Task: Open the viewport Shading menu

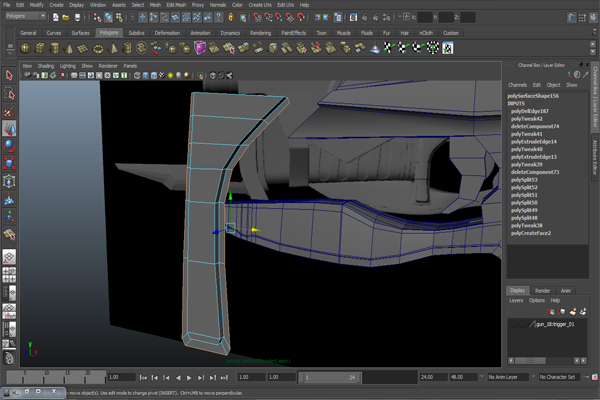Action: click(x=46, y=66)
